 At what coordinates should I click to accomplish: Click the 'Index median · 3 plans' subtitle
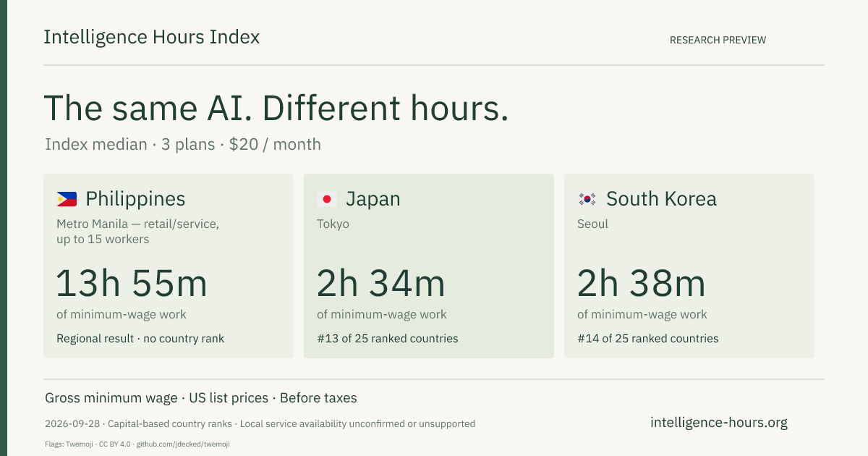coord(129,144)
